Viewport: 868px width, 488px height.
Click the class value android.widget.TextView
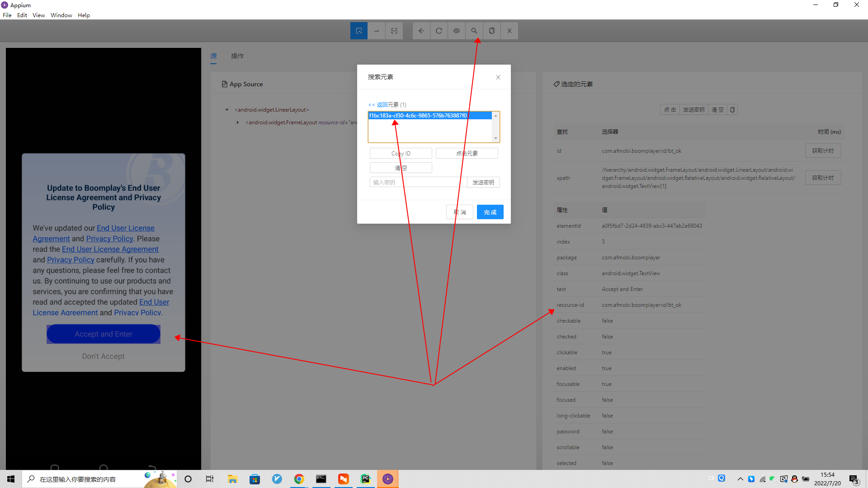point(631,273)
